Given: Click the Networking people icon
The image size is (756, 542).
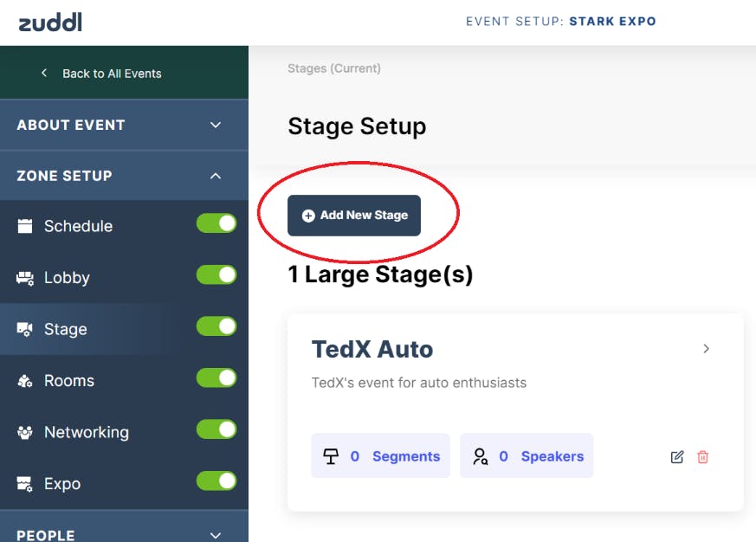Looking at the screenshot, I should point(26,432).
